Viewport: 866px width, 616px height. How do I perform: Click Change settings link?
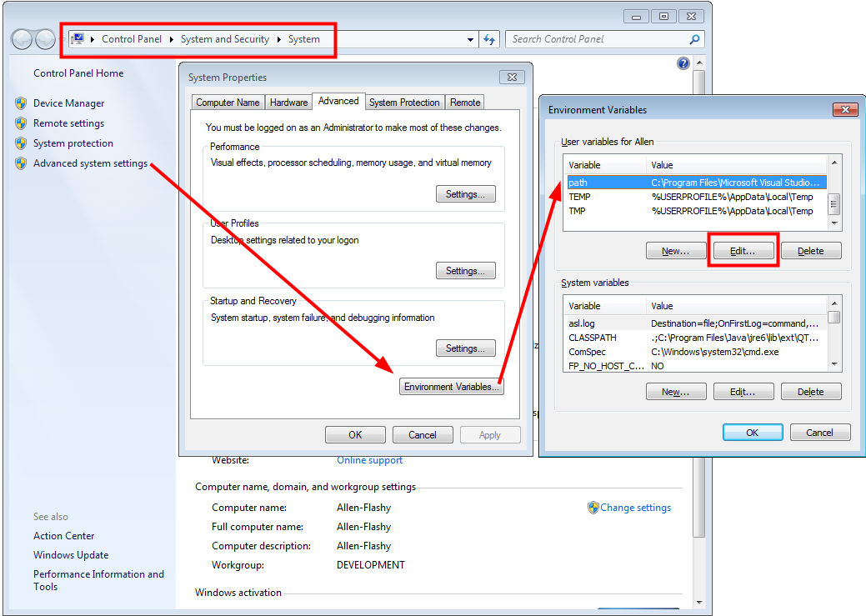pos(635,508)
